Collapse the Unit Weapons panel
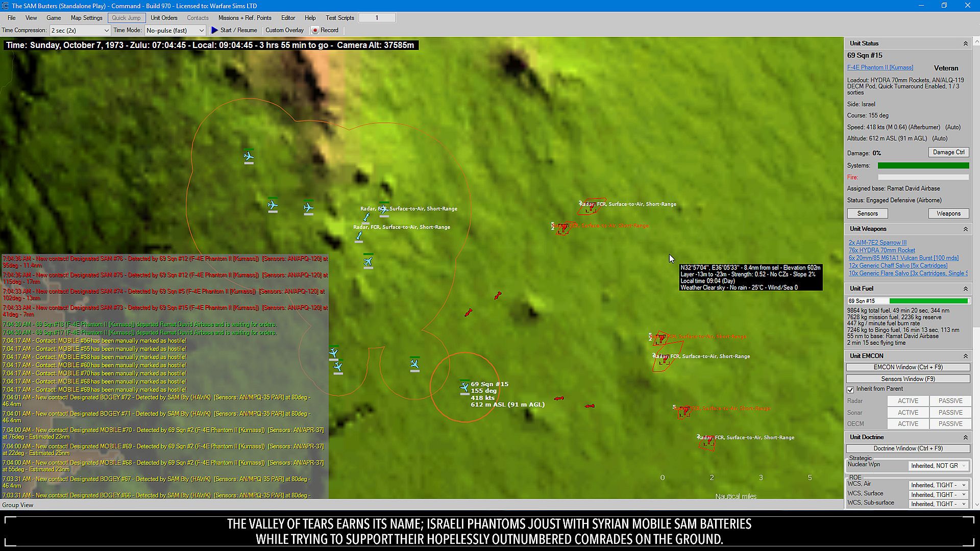This screenshot has width=980, height=551. [x=965, y=229]
